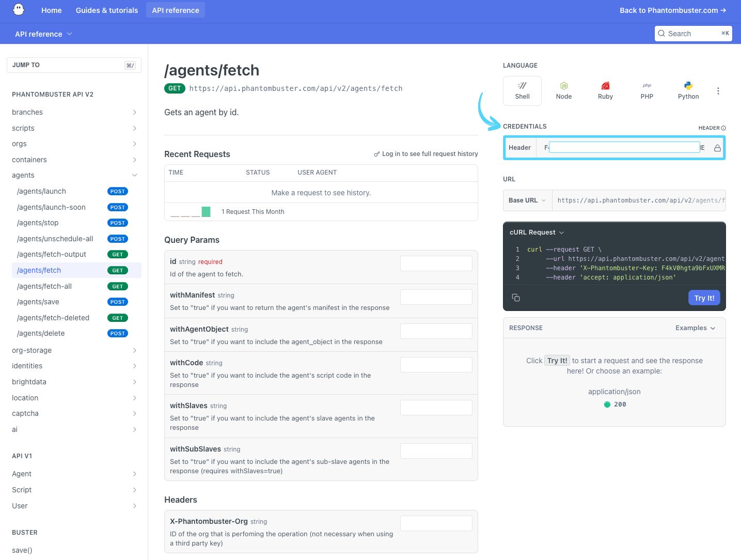
Task: Open /agents/save endpoint
Action: pos(76,302)
